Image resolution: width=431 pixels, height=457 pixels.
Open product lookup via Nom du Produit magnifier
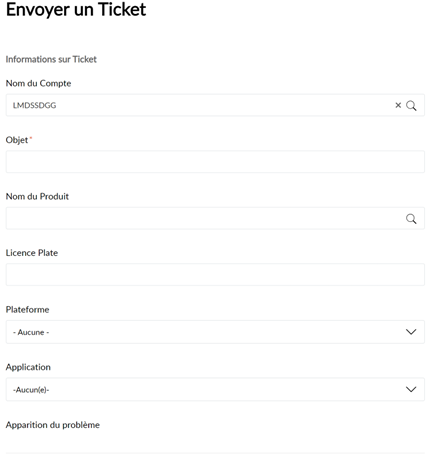tap(411, 219)
